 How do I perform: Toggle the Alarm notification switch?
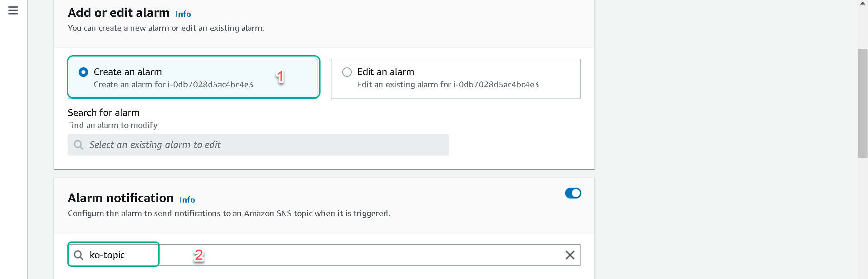[x=573, y=193]
